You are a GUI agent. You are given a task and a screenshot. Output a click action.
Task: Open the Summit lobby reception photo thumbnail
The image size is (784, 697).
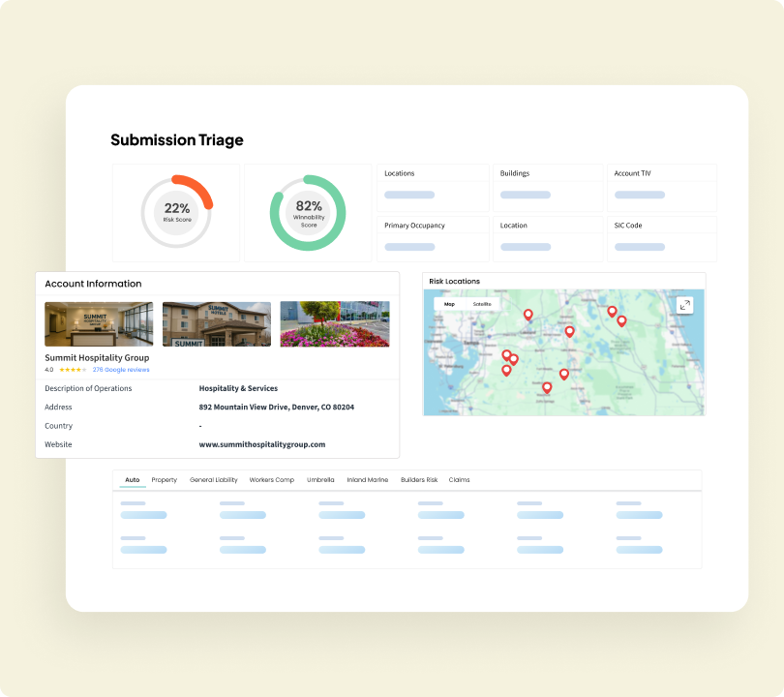99,323
